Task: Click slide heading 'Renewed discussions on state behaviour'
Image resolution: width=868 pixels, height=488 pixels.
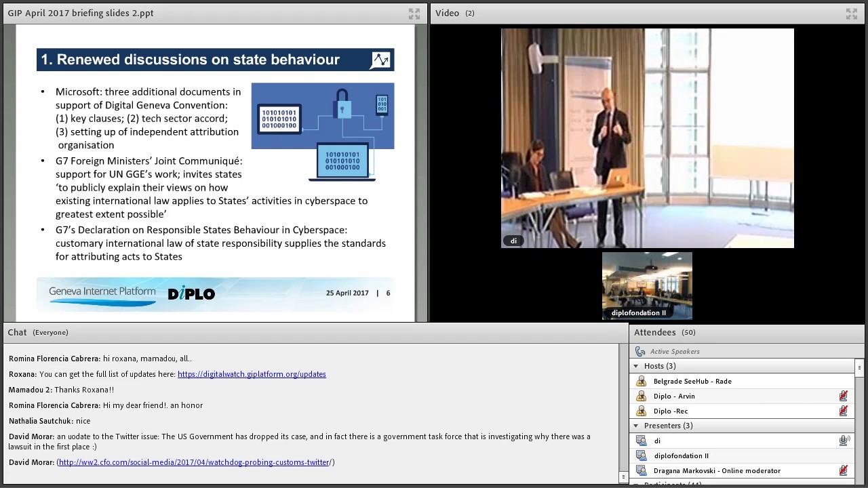Action: [198, 60]
